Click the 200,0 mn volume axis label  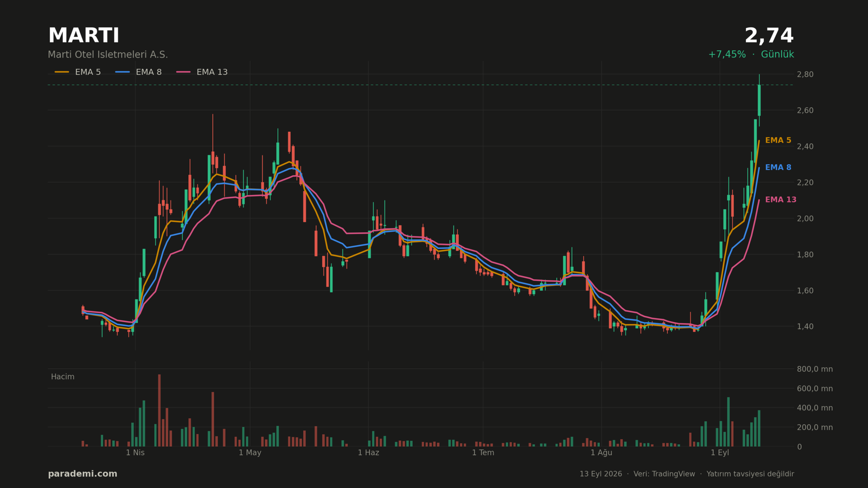point(814,427)
